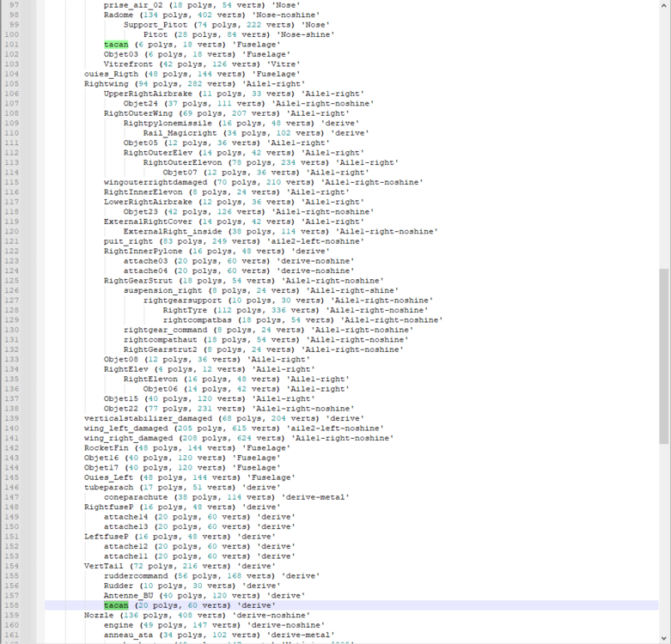671x644 pixels.
Task: Click the 'RightGearStrut' entry on line 125
Action: [x=138, y=281]
